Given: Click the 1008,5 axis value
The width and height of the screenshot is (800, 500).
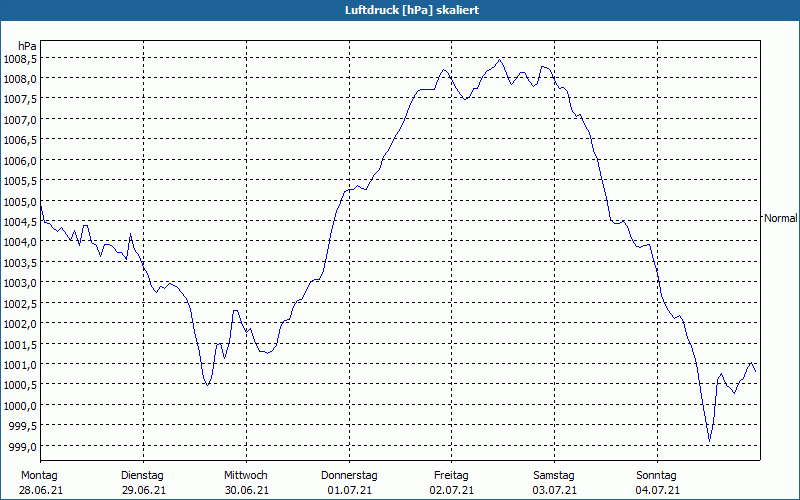Looking at the screenshot, I should coord(20,59).
